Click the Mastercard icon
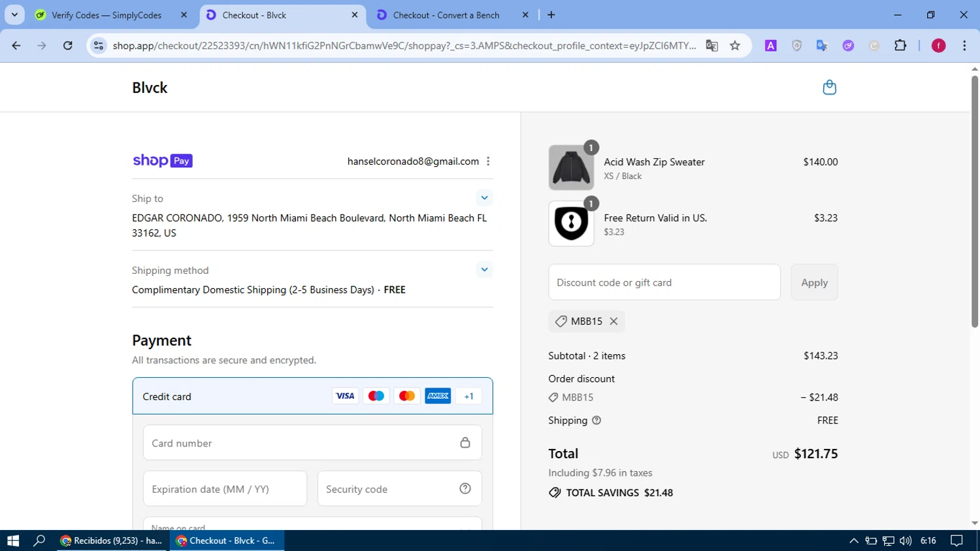This screenshot has width=980, height=551. pos(407,396)
